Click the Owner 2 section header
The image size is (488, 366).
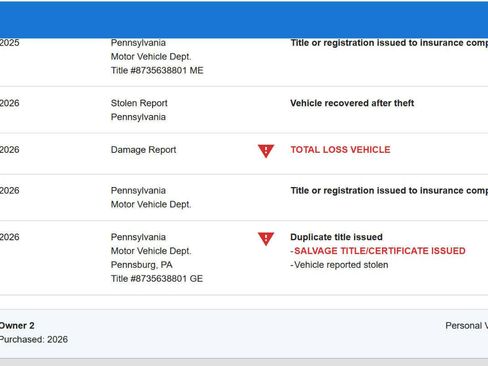17,326
